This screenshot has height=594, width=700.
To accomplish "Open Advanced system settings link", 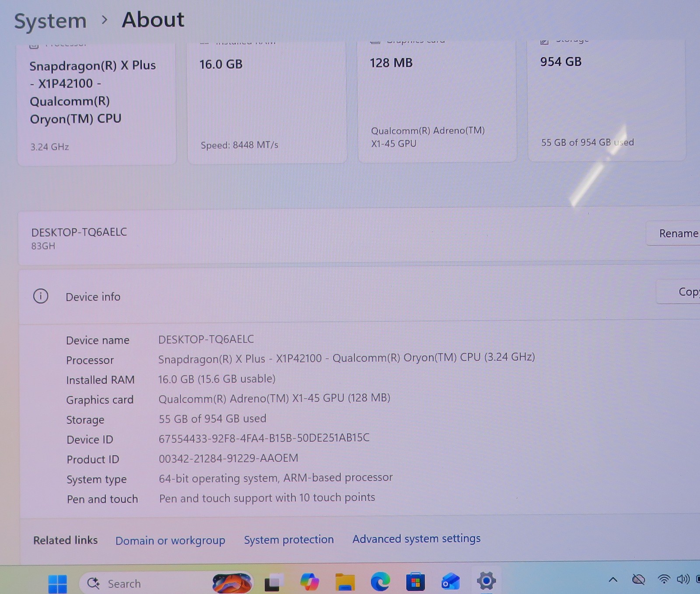I will click(416, 538).
